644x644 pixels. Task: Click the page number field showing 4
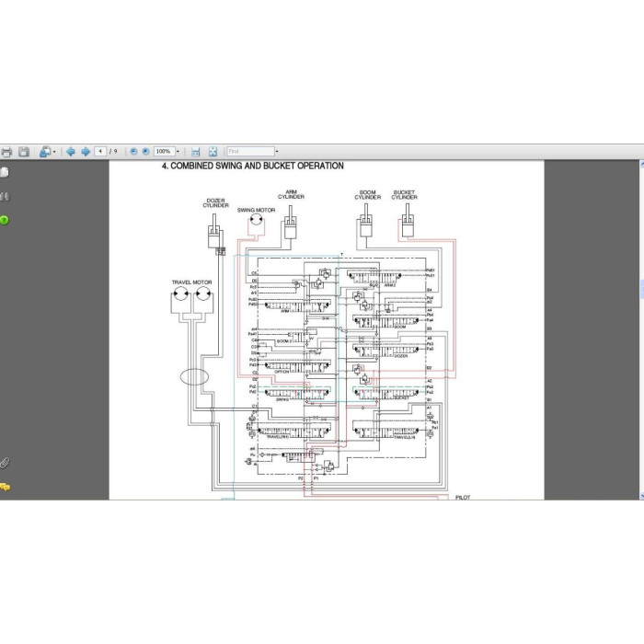100,152
